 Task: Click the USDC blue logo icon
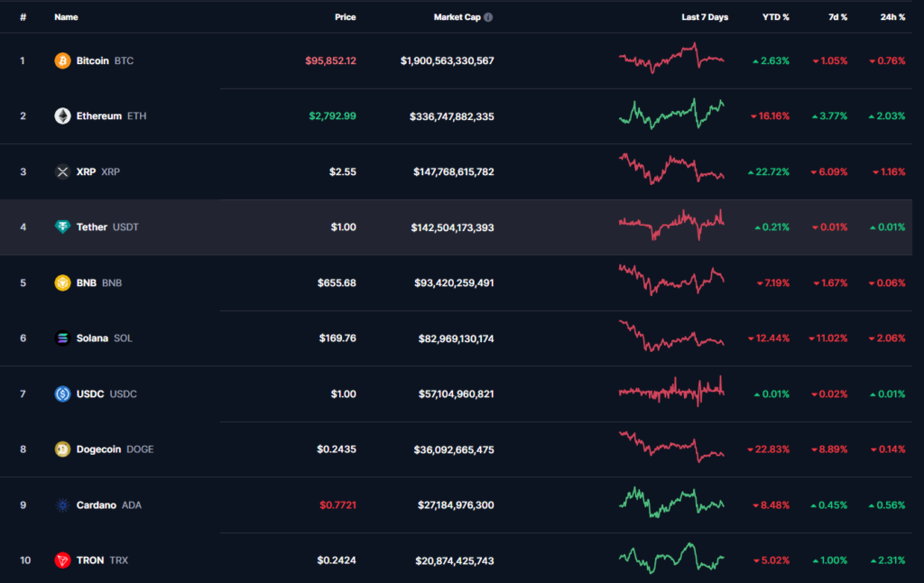click(62, 393)
